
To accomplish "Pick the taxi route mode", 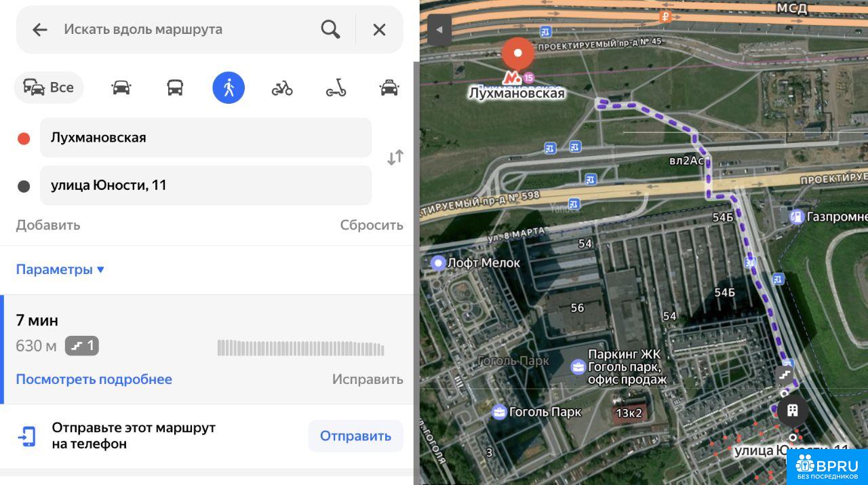I will pos(389,88).
